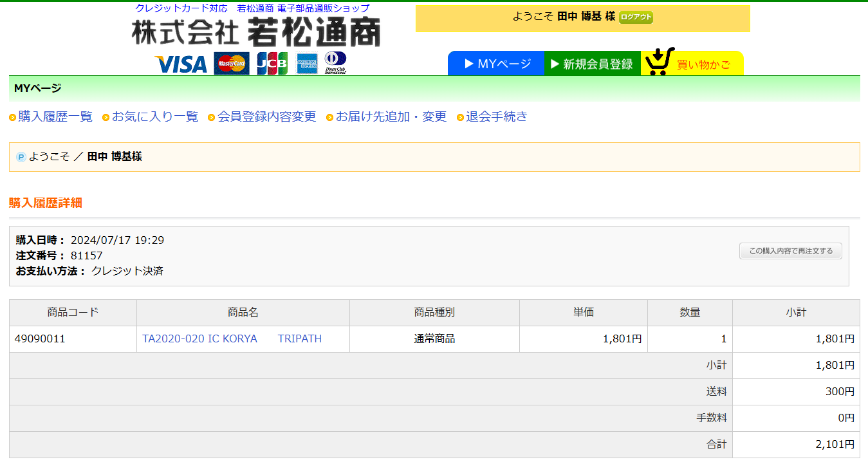The image size is (868, 473).
Task: Click the blue P icon beside ようこそ
Action: 21,157
